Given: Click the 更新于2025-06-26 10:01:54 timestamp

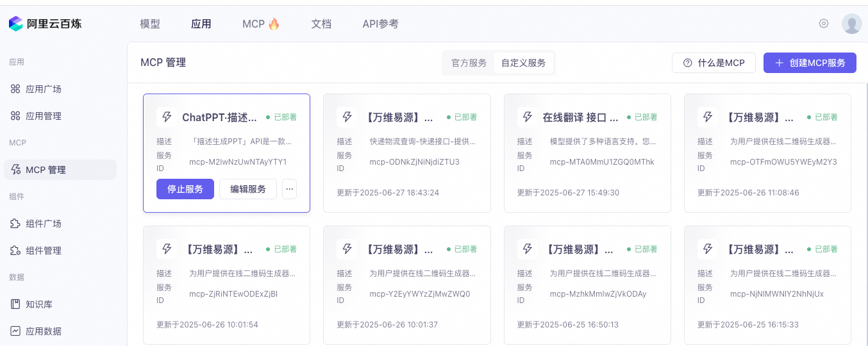Looking at the screenshot, I should click(x=207, y=324).
